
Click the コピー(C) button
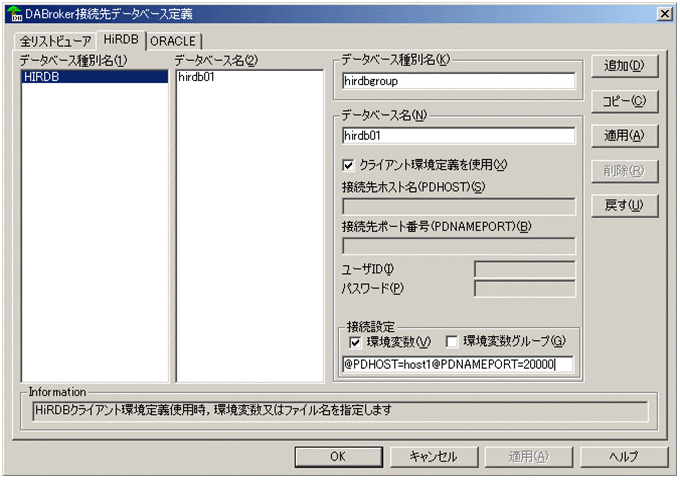(624, 101)
